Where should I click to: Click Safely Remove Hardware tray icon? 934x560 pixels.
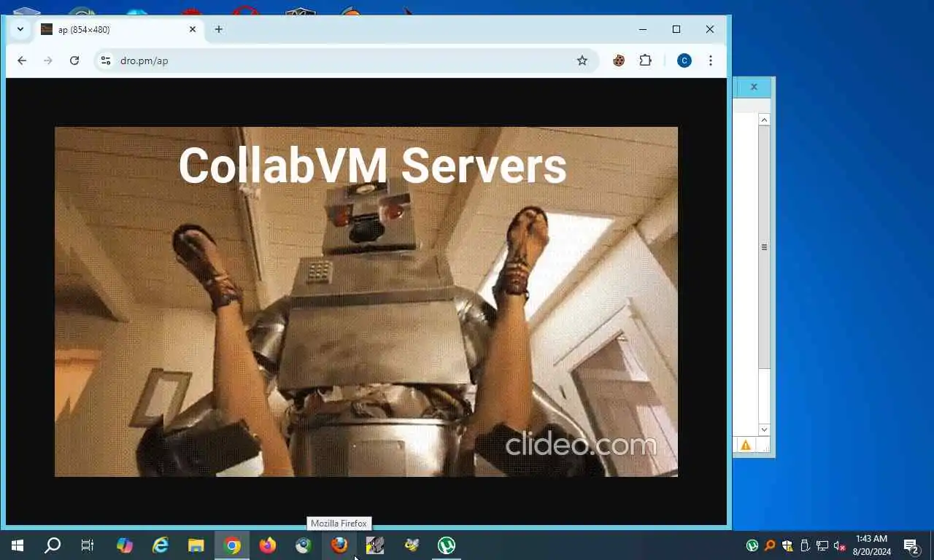(805, 545)
